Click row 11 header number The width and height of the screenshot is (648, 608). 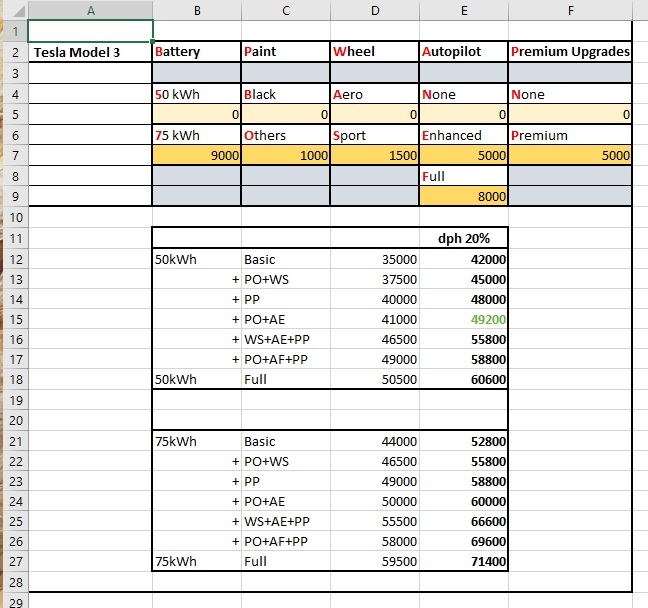coord(14,238)
